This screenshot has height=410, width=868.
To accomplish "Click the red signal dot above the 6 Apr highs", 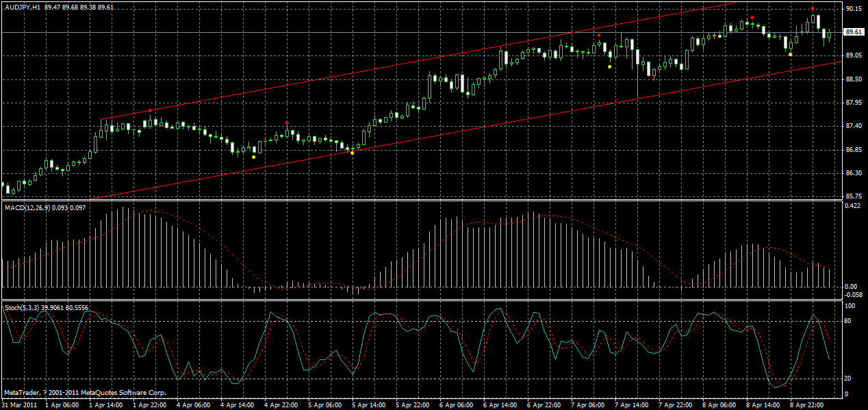I will pos(599,35).
